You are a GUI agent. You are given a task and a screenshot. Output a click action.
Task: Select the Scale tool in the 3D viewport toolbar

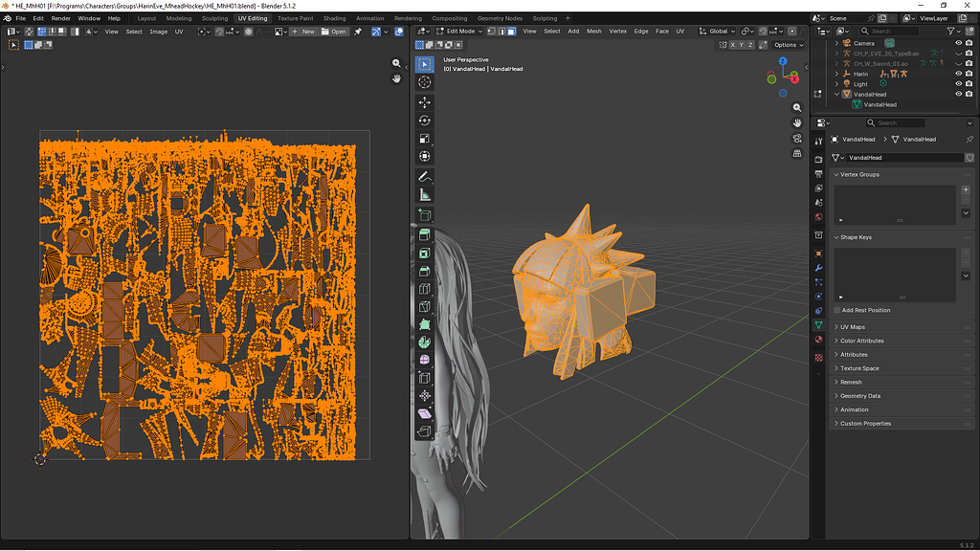(x=424, y=139)
